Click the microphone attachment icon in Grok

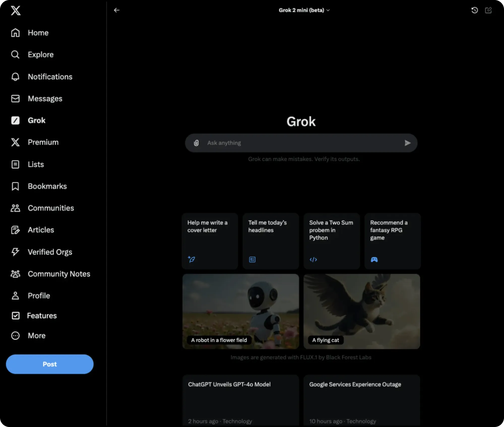[196, 143]
